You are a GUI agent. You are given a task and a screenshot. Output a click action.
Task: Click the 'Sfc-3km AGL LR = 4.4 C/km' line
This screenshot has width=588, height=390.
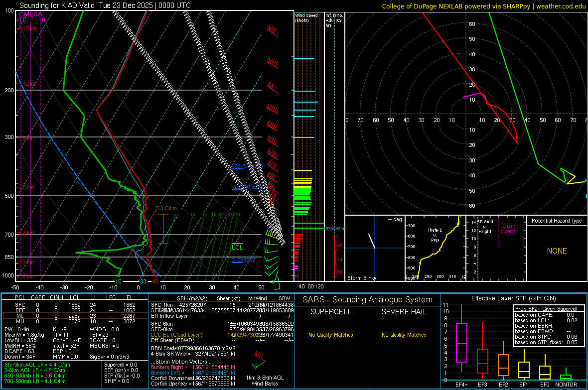click(37, 365)
